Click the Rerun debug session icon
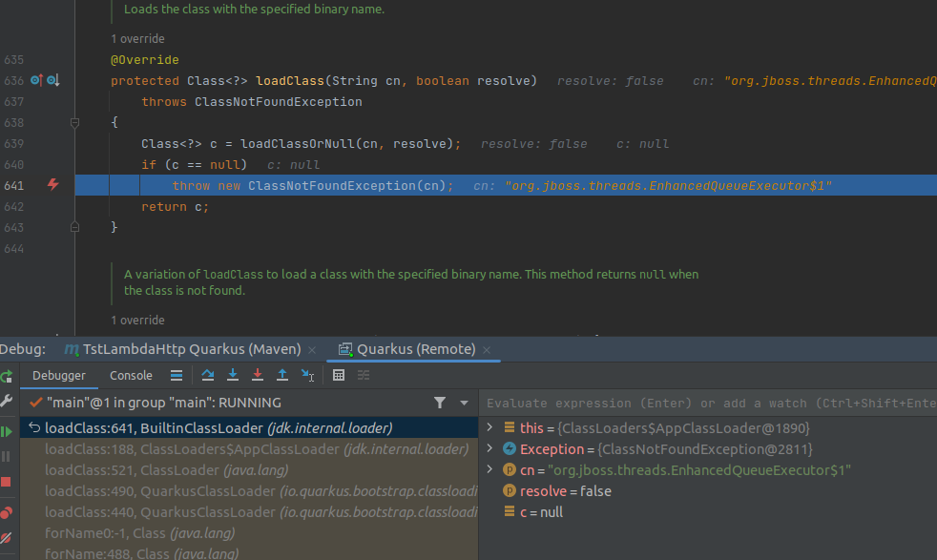The height and width of the screenshot is (560, 937). click(x=6, y=376)
